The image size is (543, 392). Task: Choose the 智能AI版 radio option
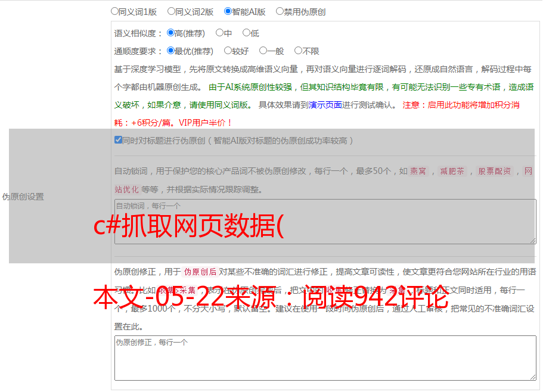tap(228, 11)
